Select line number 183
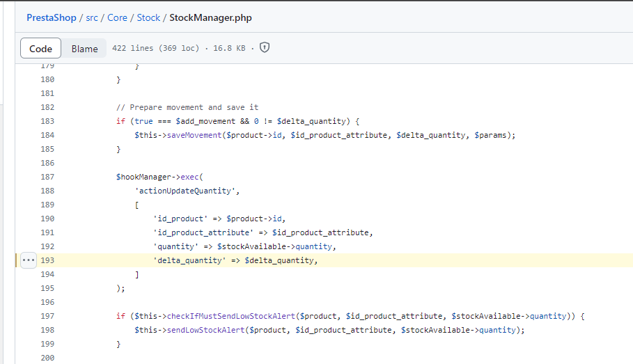The image size is (633, 364). 47,121
